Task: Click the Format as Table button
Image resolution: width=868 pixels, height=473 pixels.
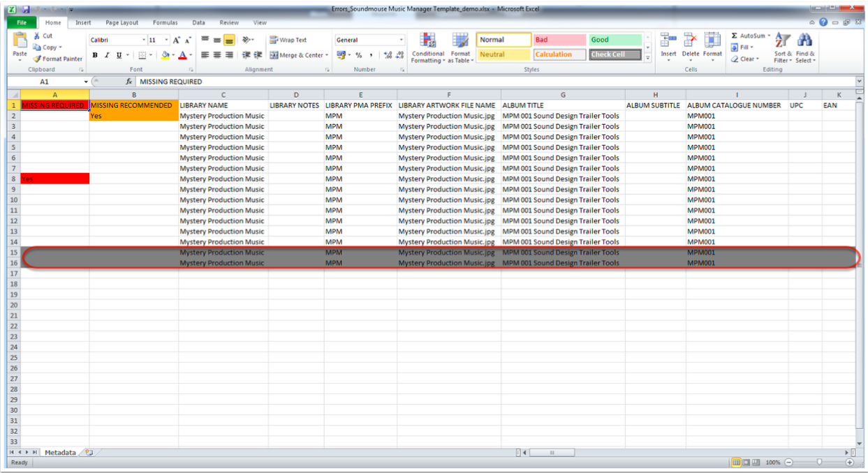Action: pos(460,47)
